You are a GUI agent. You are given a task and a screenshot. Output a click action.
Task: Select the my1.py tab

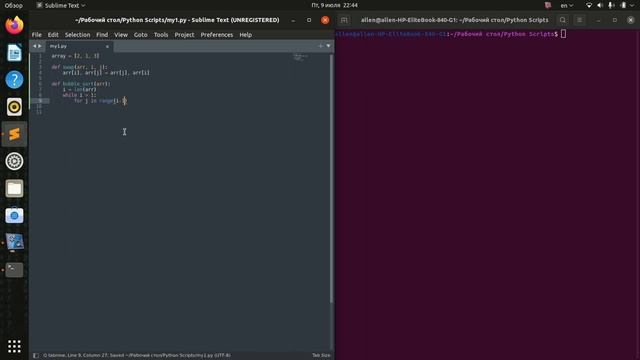coord(78,47)
